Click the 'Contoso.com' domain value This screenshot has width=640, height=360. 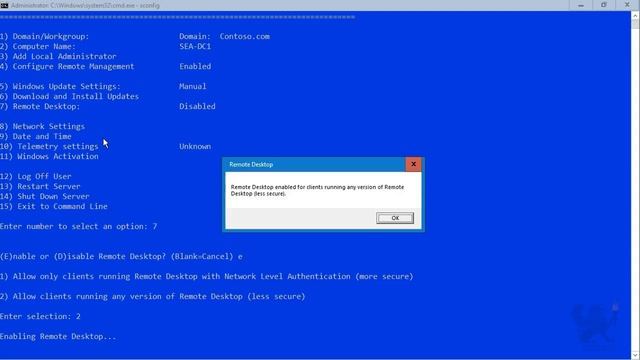tap(244, 36)
